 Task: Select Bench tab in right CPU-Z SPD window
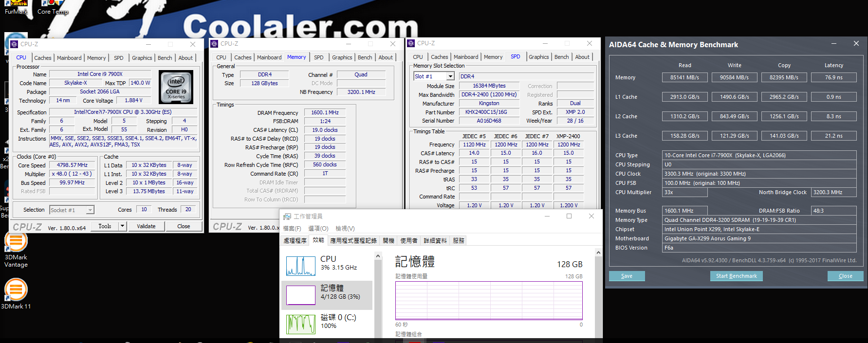pyautogui.click(x=562, y=57)
